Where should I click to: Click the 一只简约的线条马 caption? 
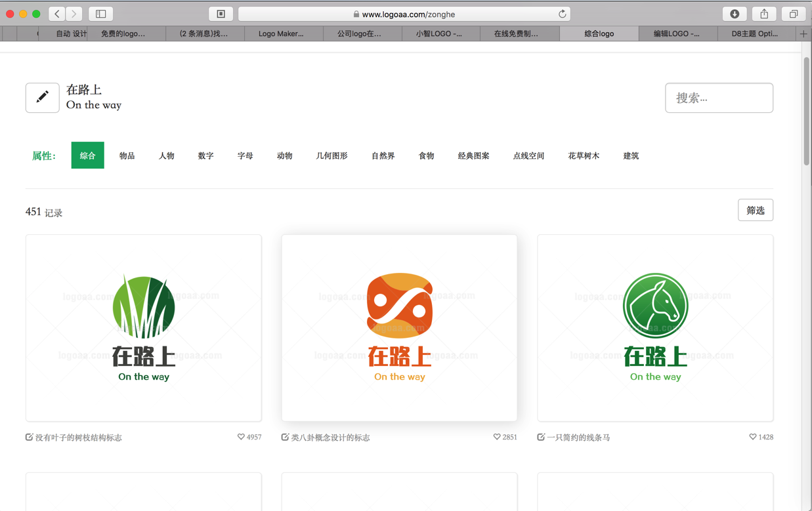579,438
